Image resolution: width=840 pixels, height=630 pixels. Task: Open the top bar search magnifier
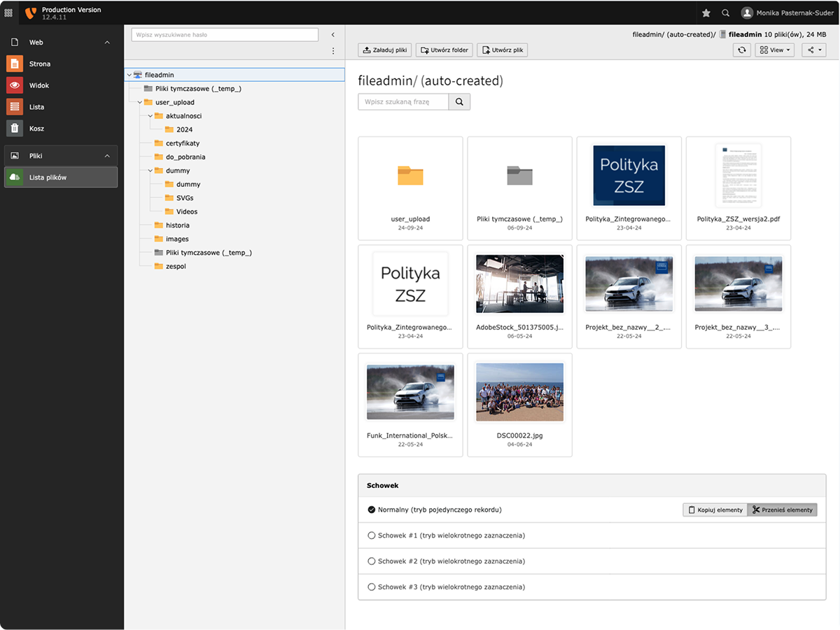(726, 13)
